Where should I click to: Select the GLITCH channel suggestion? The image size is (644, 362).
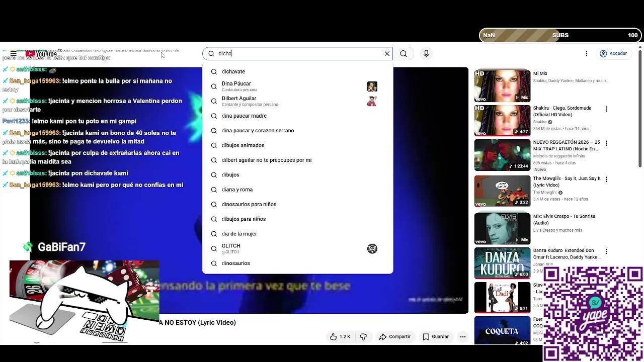tap(297, 248)
